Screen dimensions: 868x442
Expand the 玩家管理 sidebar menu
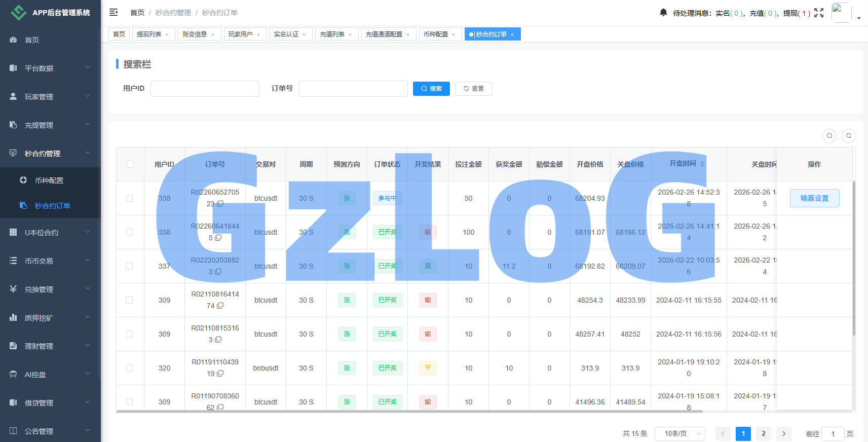[x=50, y=96]
